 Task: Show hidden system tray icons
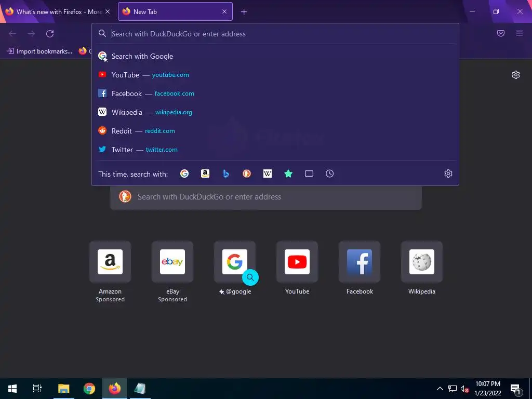click(440, 389)
